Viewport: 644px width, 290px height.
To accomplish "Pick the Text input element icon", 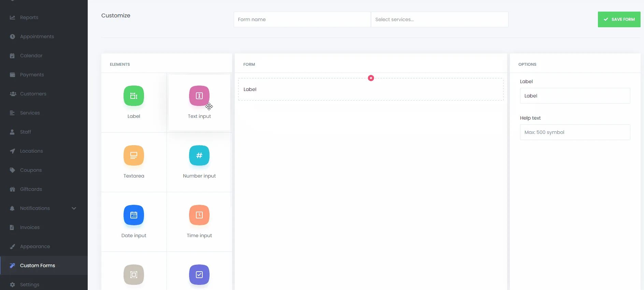I will click(199, 96).
